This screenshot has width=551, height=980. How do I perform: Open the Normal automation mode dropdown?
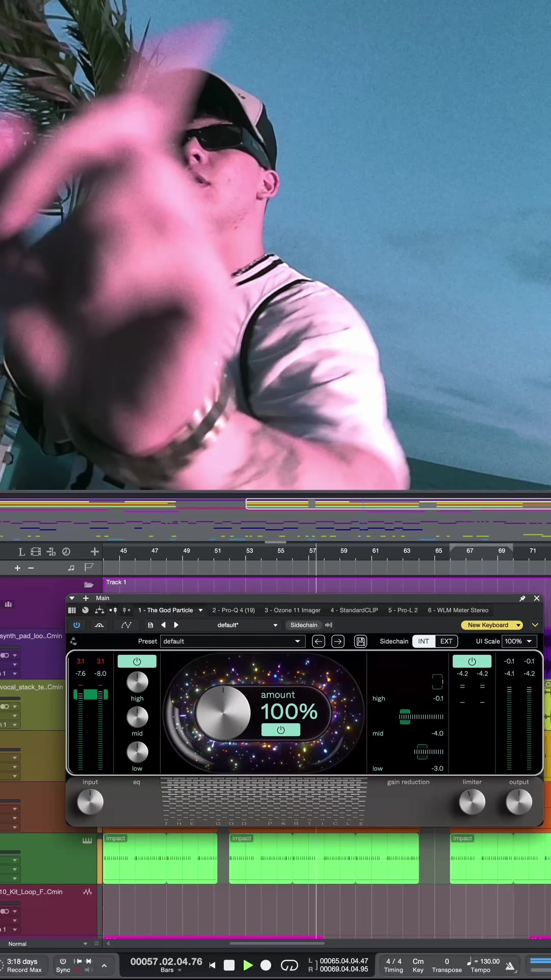[47, 944]
